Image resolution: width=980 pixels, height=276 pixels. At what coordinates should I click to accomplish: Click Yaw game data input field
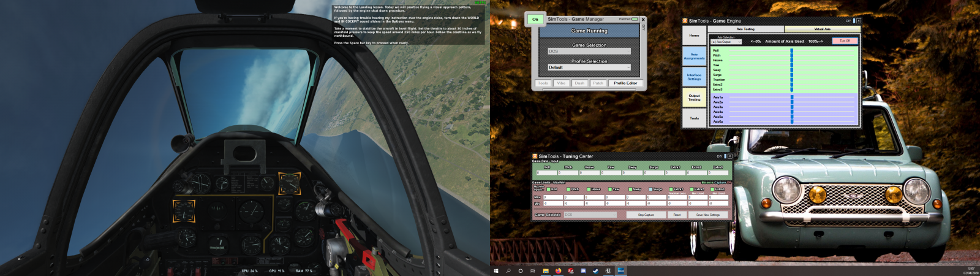pyautogui.click(x=611, y=172)
